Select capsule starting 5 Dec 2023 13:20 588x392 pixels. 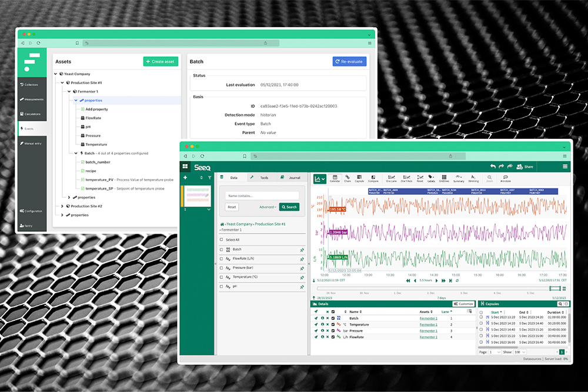(481, 318)
